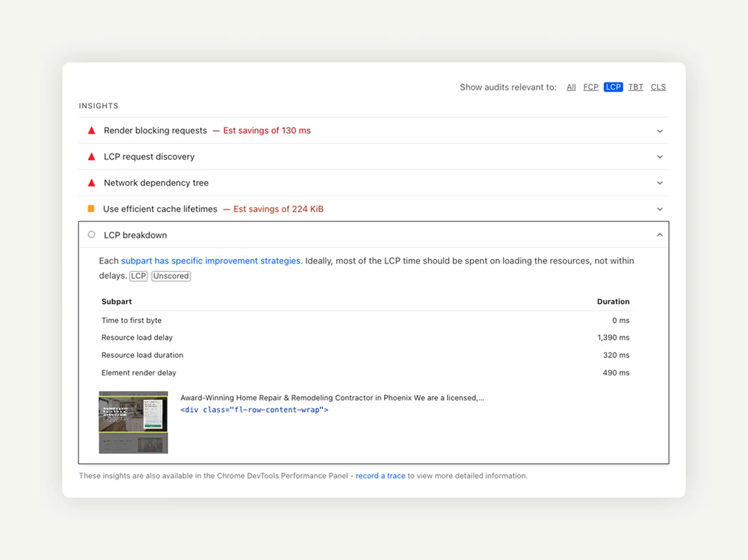The image size is (748, 560).
Task: Click the INSIGHTS section heading
Action: click(98, 106)
